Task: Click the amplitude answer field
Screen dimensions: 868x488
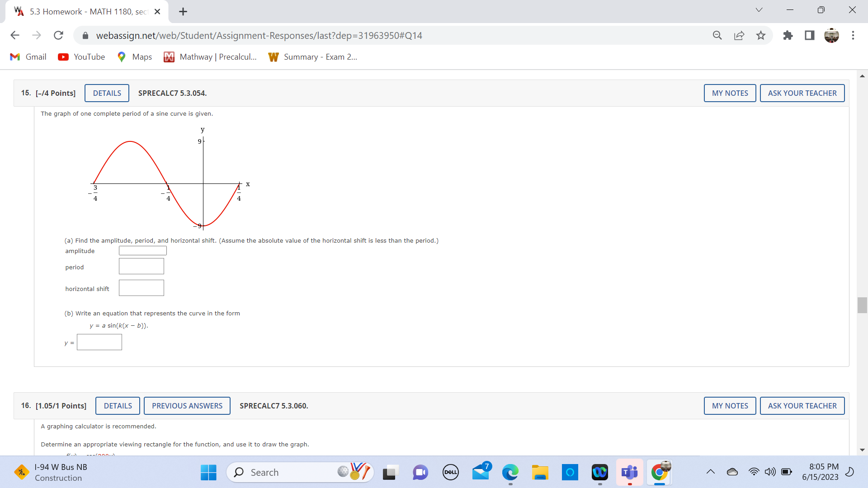Action: click(x=142, y=250)
